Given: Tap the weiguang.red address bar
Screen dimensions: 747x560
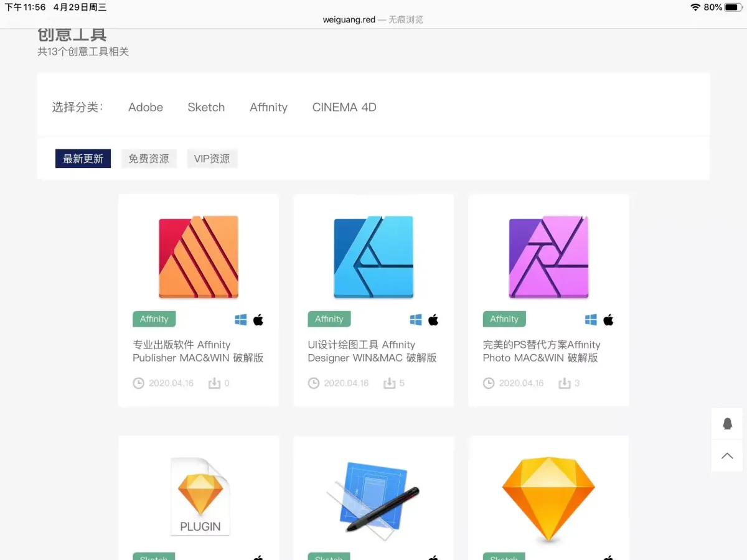Looking at the screenshot, I should (x=373, y=19).
